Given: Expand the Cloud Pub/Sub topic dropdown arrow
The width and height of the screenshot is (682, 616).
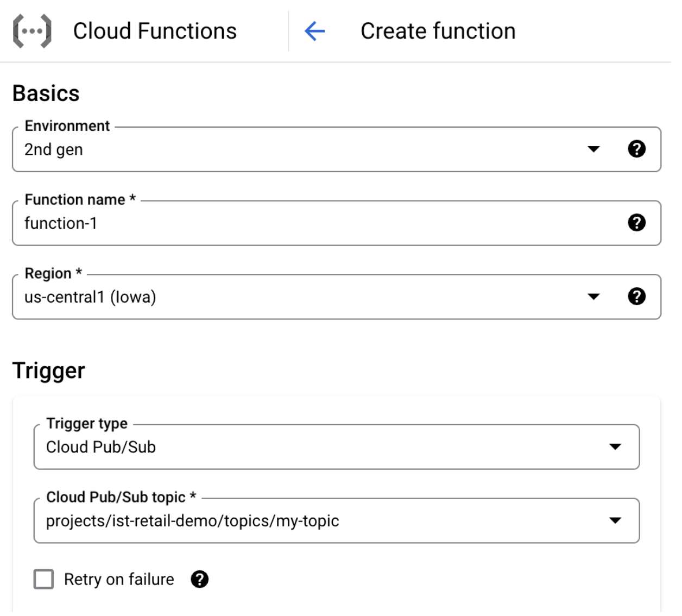Looking at the screenshot, I should [615, 520].
